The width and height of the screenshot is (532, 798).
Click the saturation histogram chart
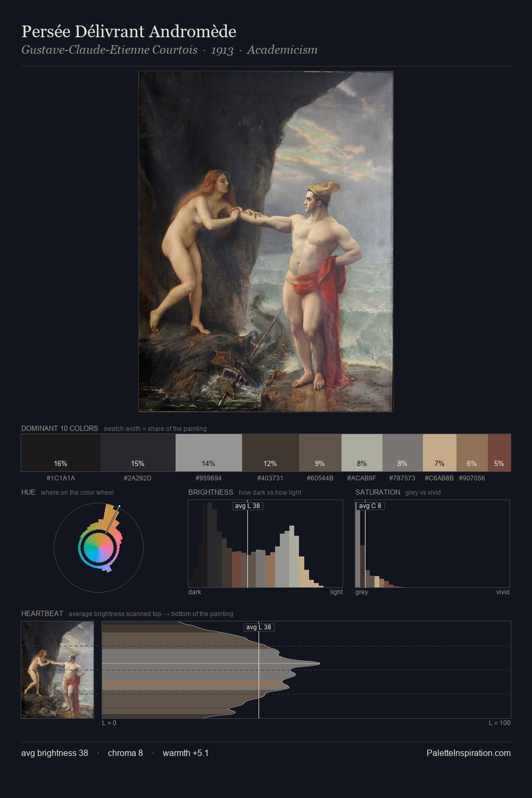point(433,544)
